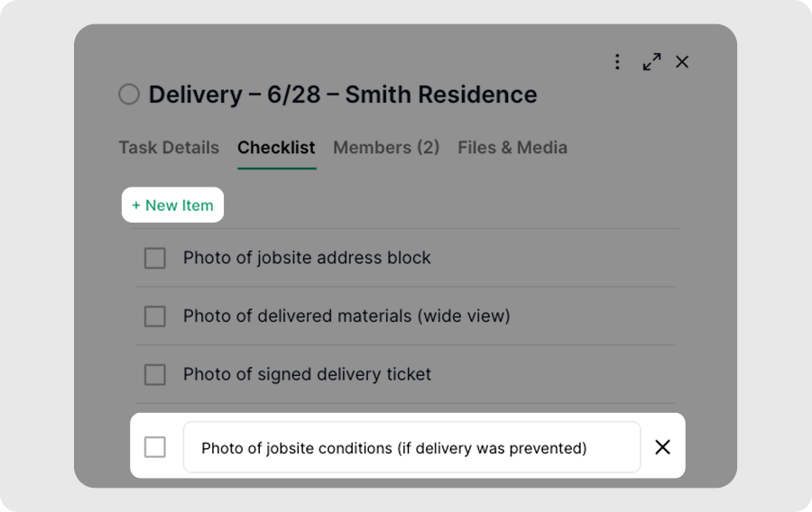Remove the jobsite conditions checklist item
Viewport: 812px width, 512px height.
pos(662,447)
